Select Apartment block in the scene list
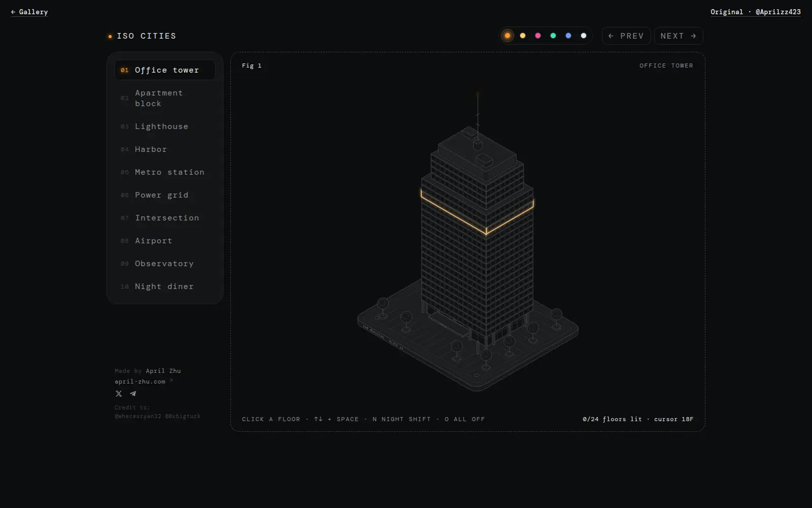The height and width of the screenshot is (508, 812). coord(165,98)
